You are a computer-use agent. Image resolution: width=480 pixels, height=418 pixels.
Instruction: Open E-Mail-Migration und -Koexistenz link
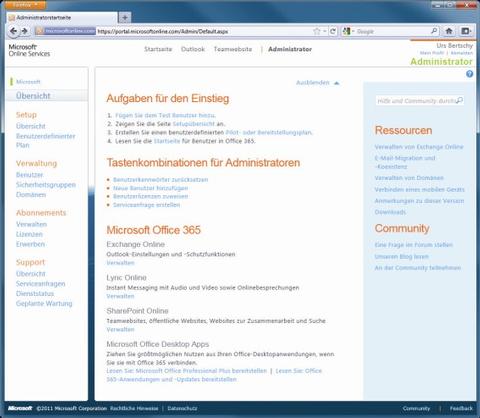405,162
